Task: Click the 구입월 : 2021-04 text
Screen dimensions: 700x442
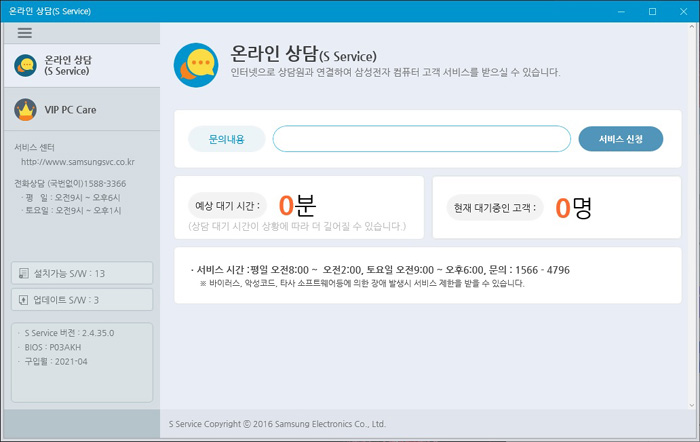Action: click(x=56, y=362)
